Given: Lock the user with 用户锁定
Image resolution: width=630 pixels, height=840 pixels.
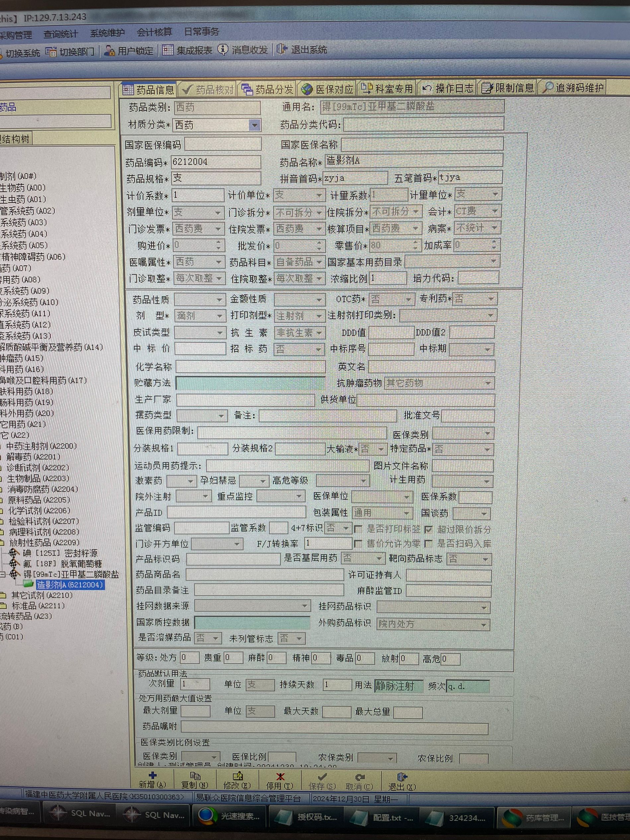Looking at the screenshot, I should (129, 51).
